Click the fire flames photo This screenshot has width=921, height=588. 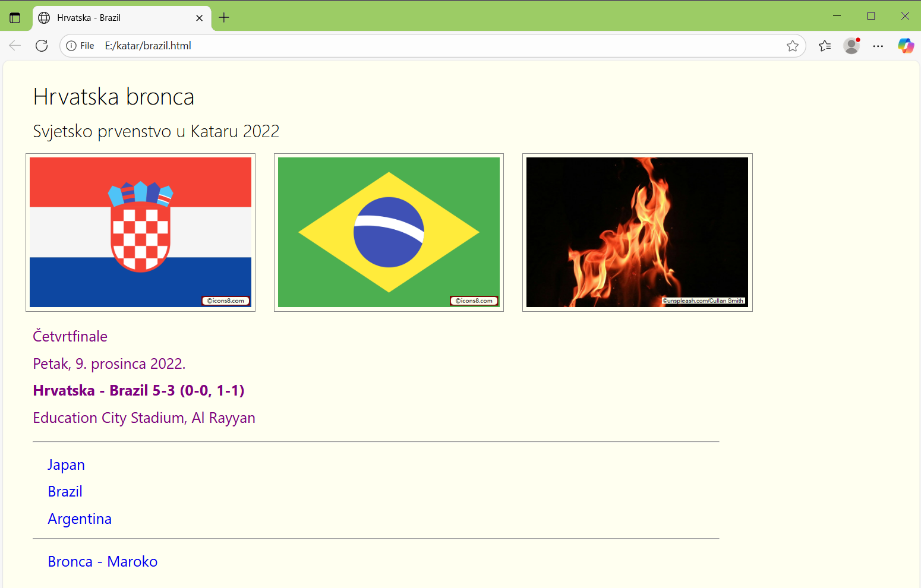[637, 232]
